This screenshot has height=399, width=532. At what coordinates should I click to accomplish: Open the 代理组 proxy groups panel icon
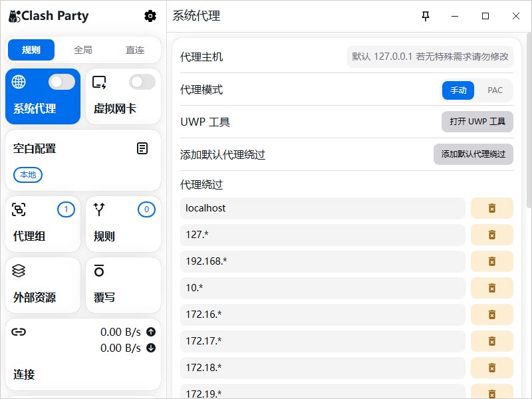click(x=18, y=209)
